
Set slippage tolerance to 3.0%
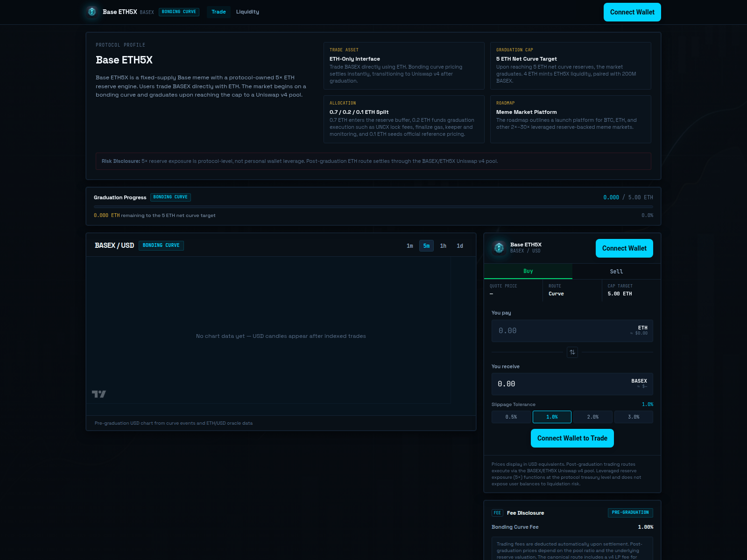(x=634, y=417)
